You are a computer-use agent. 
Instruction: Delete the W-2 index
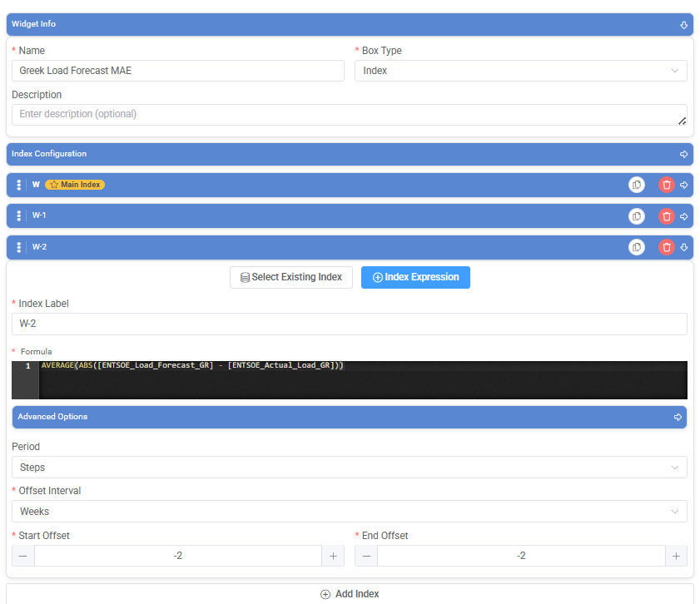[667, 247]
